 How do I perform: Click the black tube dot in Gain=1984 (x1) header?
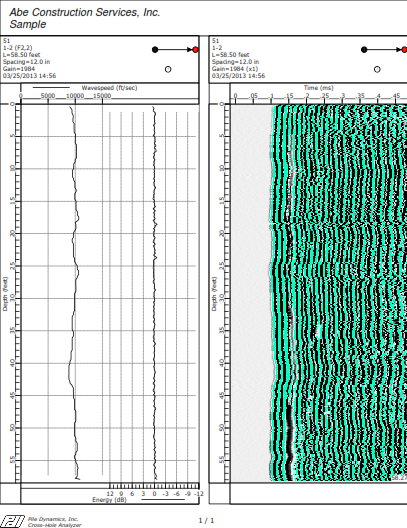tap(364, 50)
